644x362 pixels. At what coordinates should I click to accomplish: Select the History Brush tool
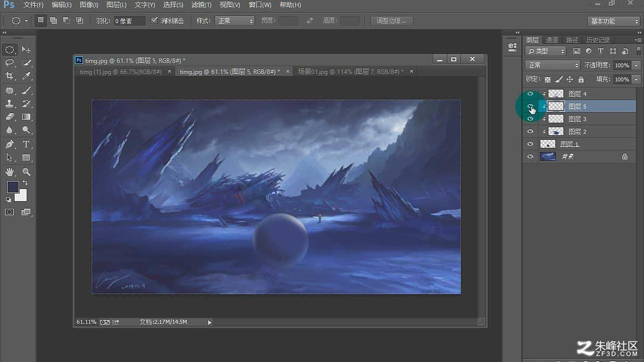(26, 104)
